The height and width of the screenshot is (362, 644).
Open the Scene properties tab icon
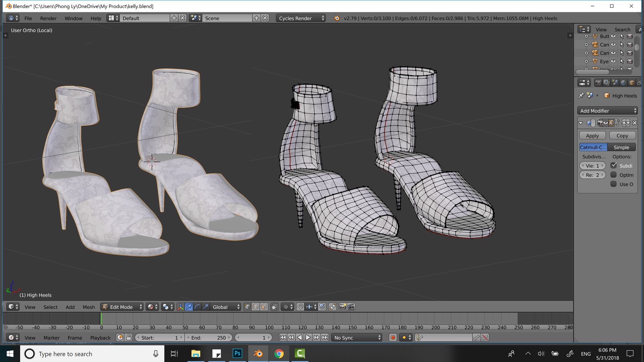(615, 82)
